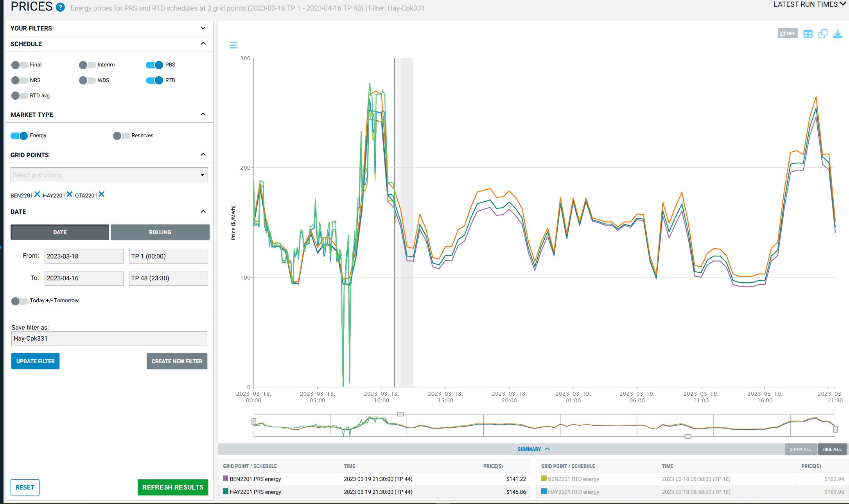Image resolution: width=849 pixels, height=504 pixels.
Task: Collapse the Summary panel
Action: [x=533, y=449]
